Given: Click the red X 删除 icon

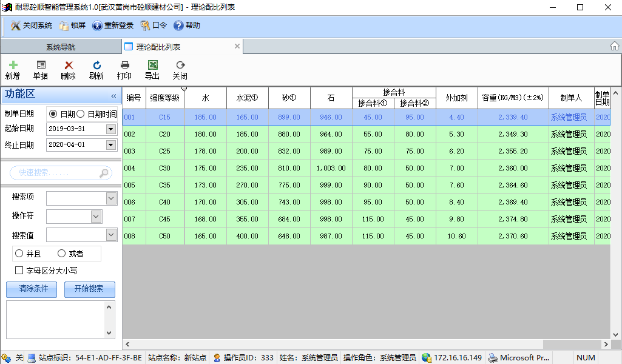Looking at the screenshot, I should pyautogui.click(x=69, y=65).
